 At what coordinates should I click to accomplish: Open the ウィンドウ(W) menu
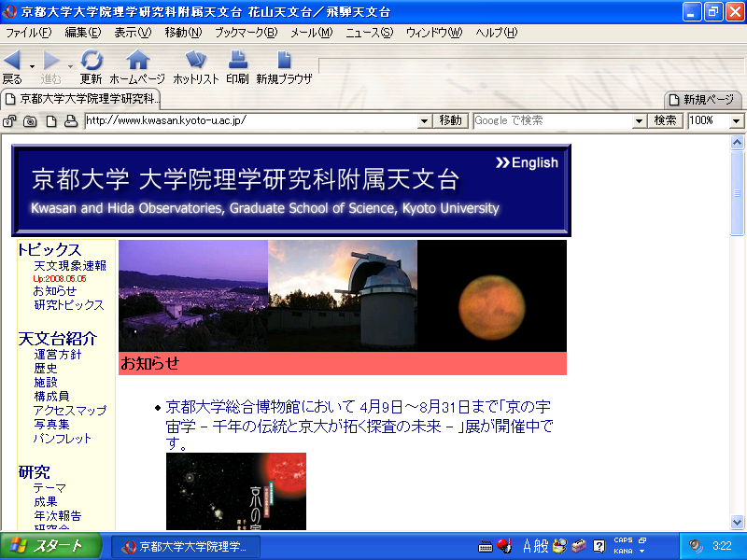click(434, 33)
